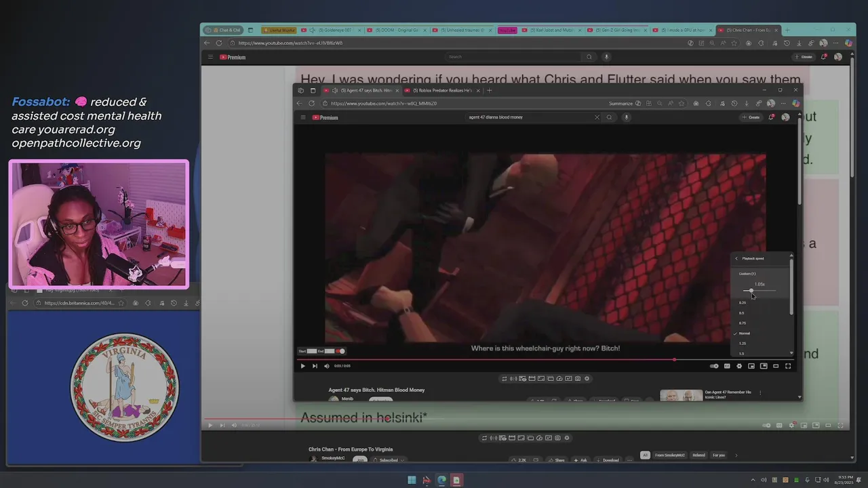The width and height of the screenshot is (868, 488).
Task: Open enhancer toolbar settings gear
Action: click(587, 379)
